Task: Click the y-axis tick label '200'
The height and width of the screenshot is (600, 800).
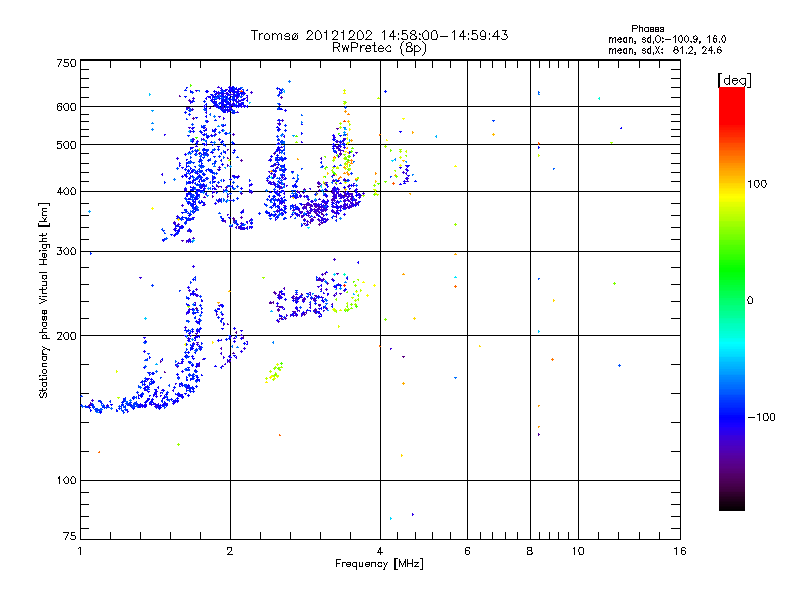Action: click(66, 336)
